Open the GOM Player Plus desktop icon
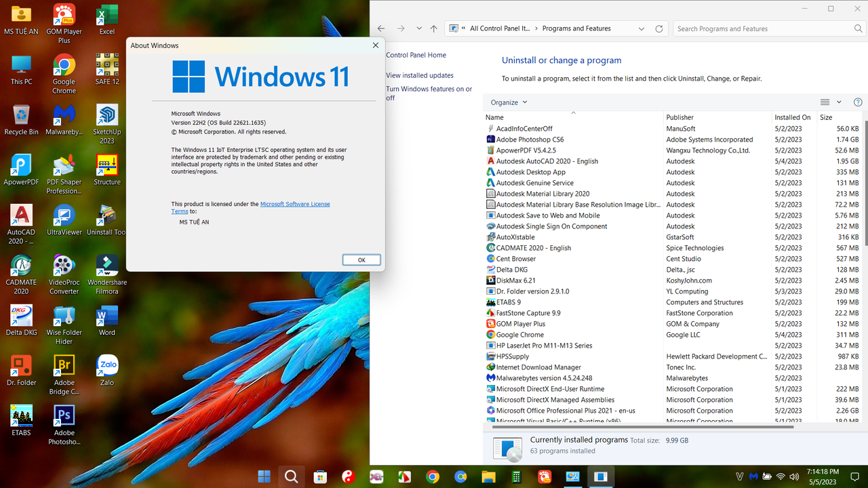Screen dimensions: 868x488 coord(64,23)
